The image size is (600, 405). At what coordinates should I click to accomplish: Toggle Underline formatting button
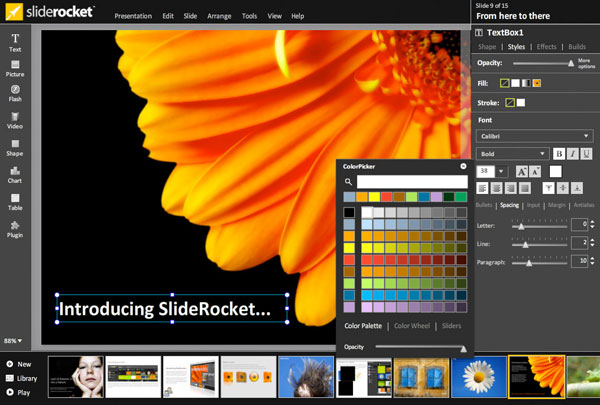pos(586,154)
